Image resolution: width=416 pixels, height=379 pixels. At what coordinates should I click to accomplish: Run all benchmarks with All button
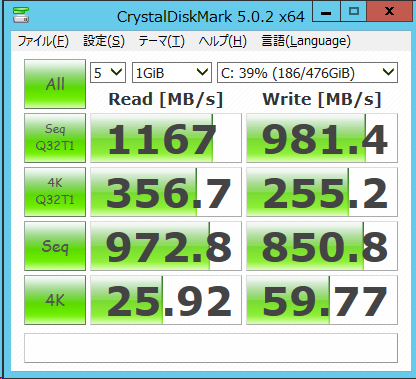tap(55, 84)
